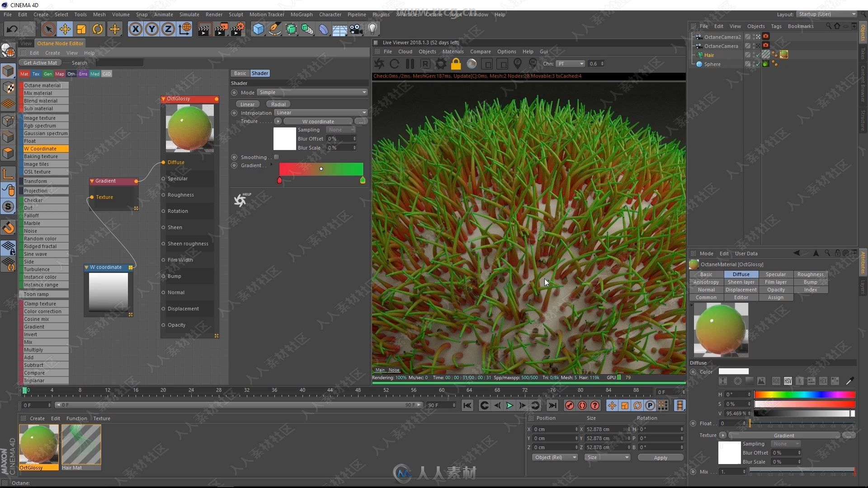The height and width of the screenshot is (488, 868).
Task: Select the green gradient knot
Action: coord(363,181)
